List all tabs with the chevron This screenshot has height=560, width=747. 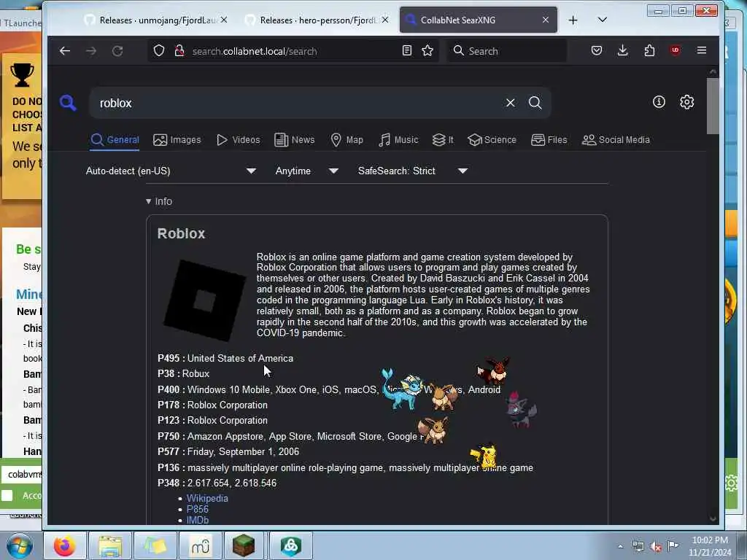(602, 20)
